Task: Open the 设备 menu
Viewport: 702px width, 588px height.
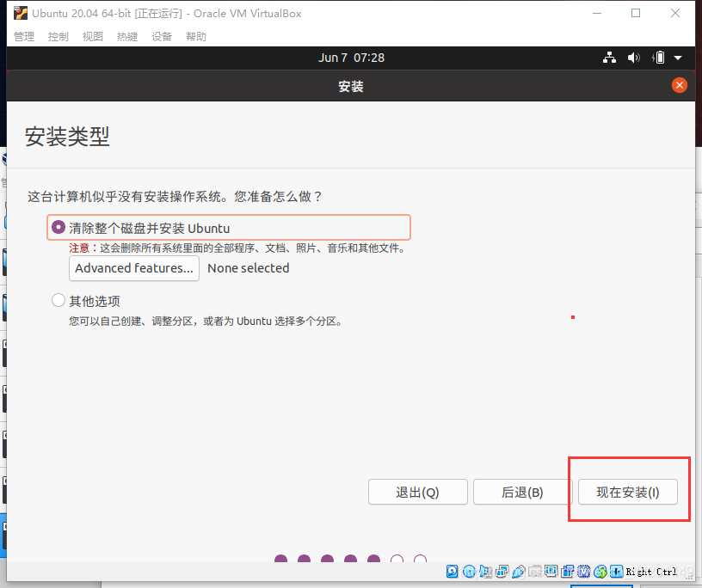Action: (162, 37)
